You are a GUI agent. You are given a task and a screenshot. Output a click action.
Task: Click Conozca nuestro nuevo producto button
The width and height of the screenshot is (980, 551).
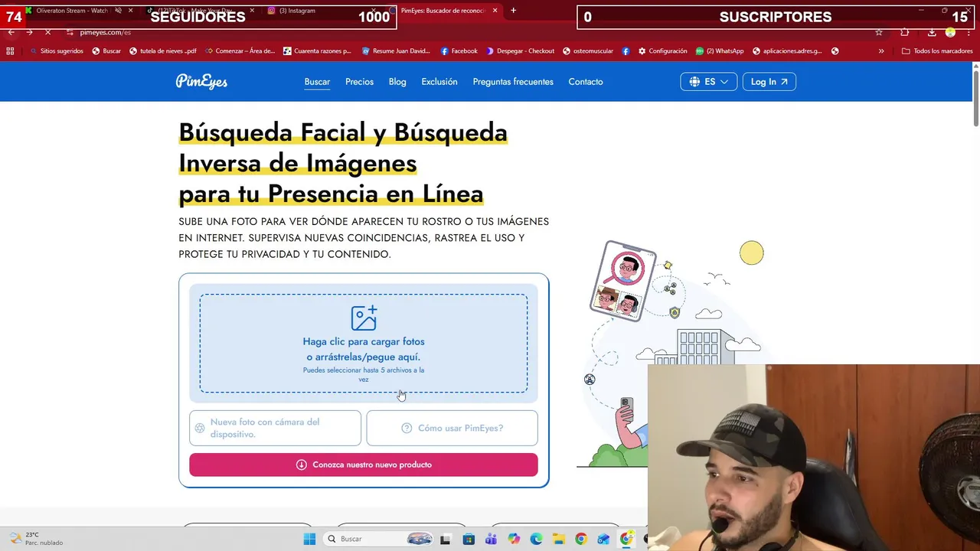click(x=364, y=465)
